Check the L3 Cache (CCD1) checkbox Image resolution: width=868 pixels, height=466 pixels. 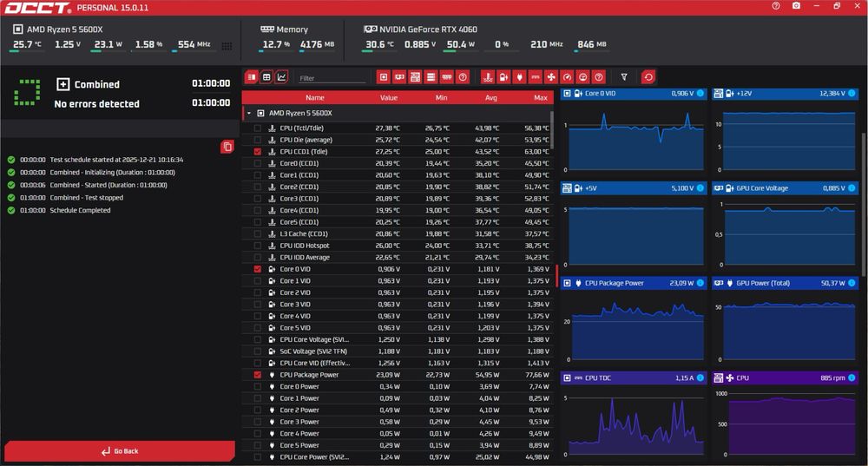tap(258, 233)
